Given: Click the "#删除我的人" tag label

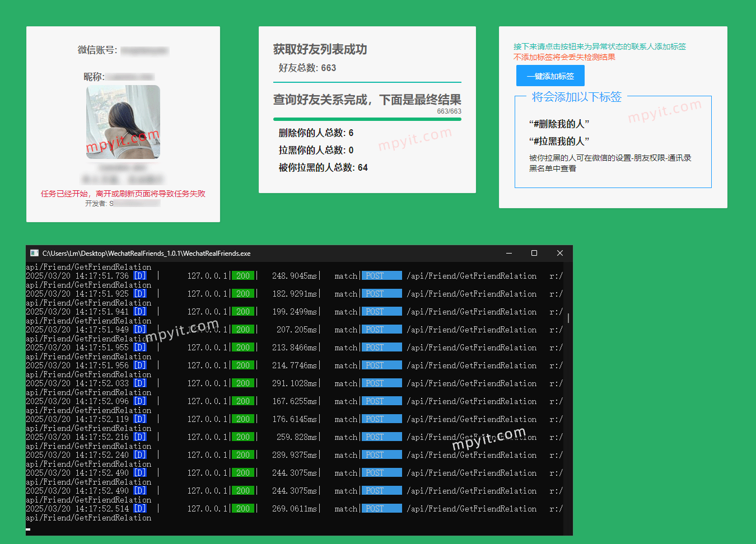Looking at the screenshot, I should [559, 124].
